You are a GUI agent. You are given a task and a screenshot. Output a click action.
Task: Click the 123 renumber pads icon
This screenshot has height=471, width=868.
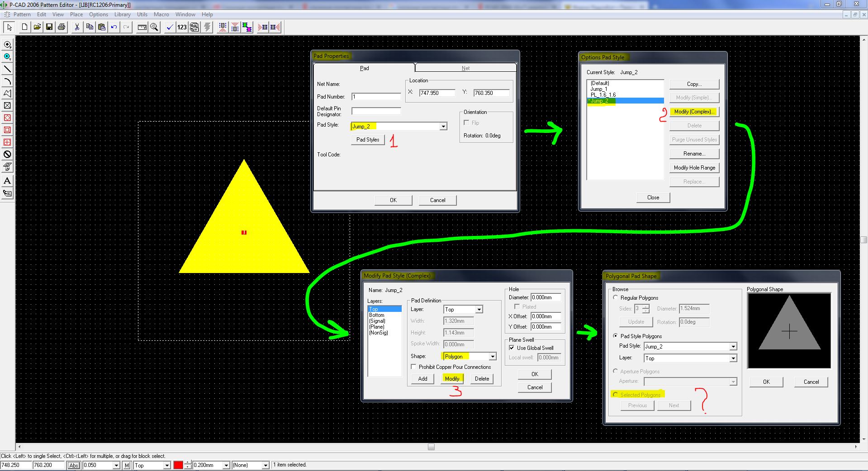182,27
